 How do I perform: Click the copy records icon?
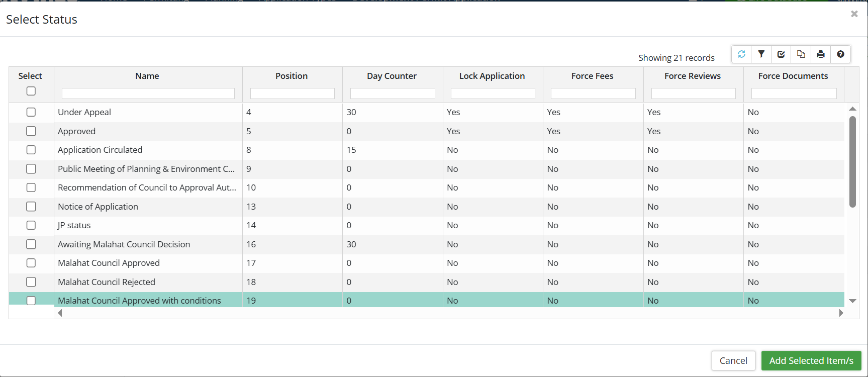coord(801,54)
